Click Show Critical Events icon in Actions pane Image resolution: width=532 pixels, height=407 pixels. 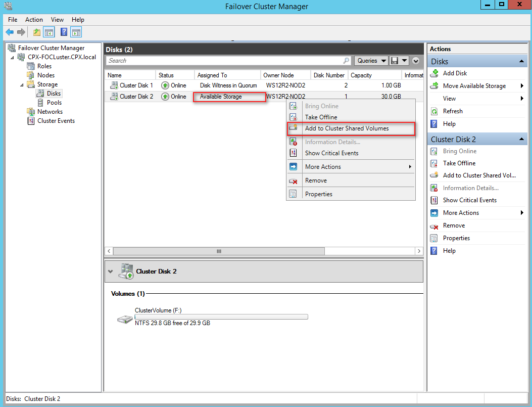coord(434,200)
